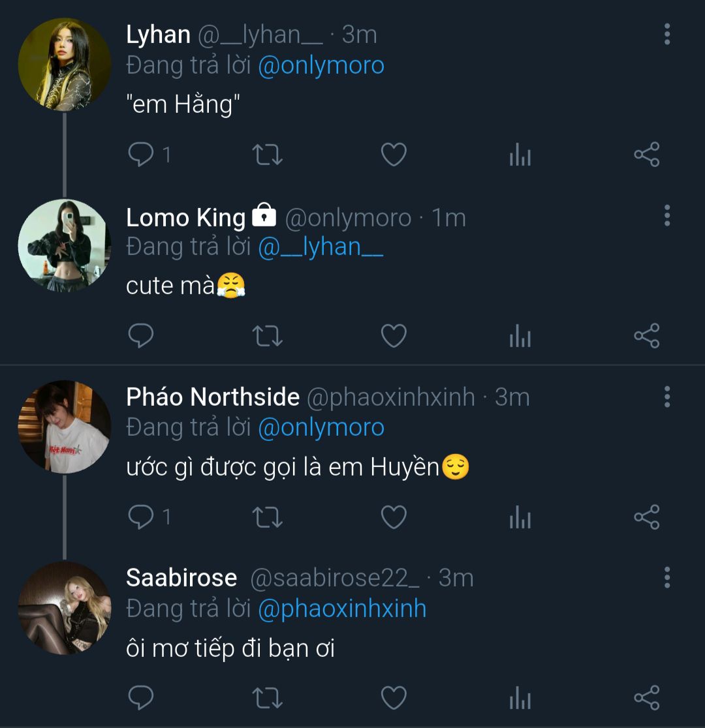View analytics for Lomo King's reply
The image size is (705, 728).
click(x=520, y=337)
